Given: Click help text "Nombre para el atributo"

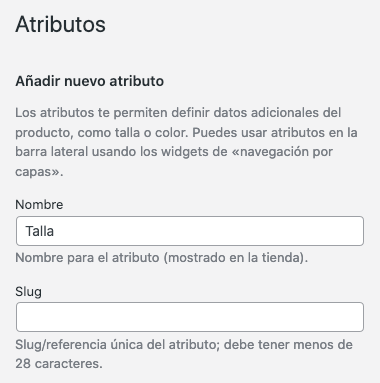Looking at the screenshot, I should click(87, 258).
